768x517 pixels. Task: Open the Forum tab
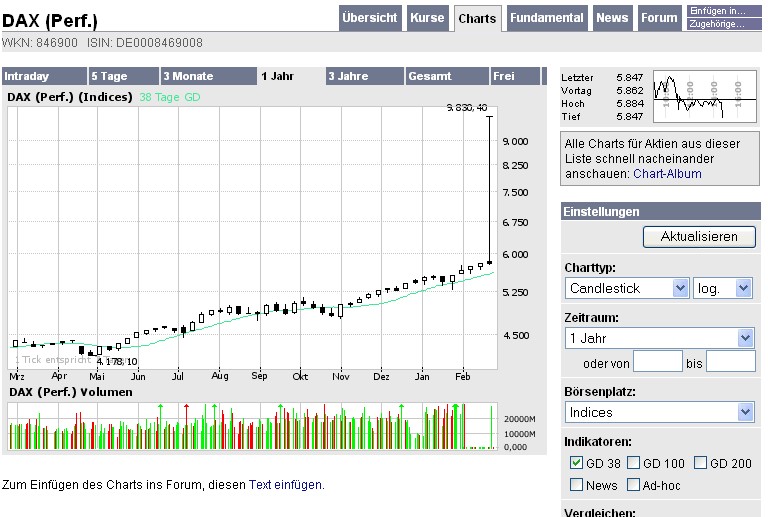[659, 18]
